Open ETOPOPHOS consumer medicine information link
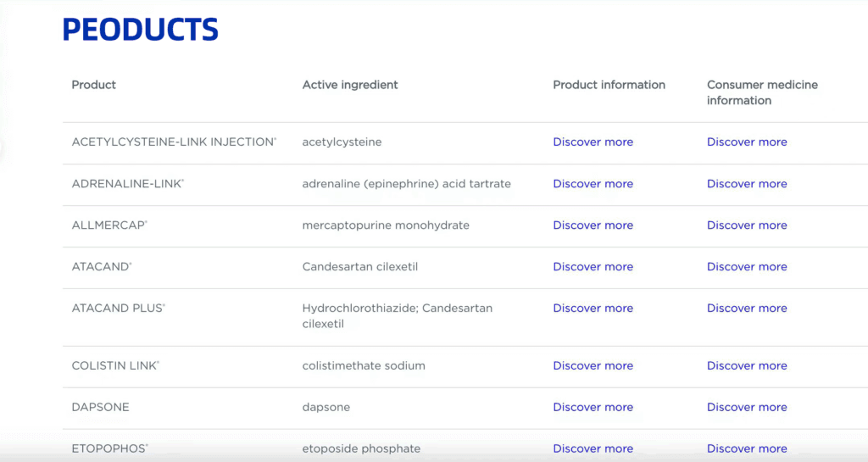 [747, 448]
